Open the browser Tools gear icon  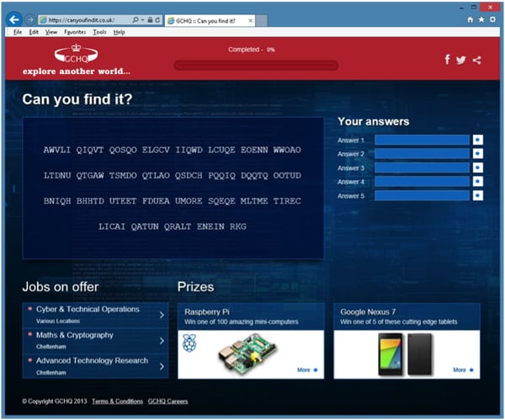click(x=492, y=19)
